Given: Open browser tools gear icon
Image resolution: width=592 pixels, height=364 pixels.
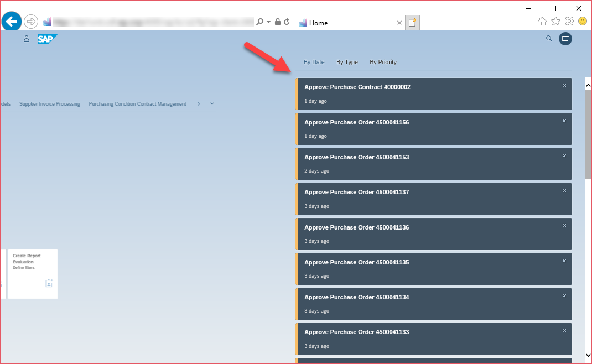Looking at the screenshot, I should (569, 21).
